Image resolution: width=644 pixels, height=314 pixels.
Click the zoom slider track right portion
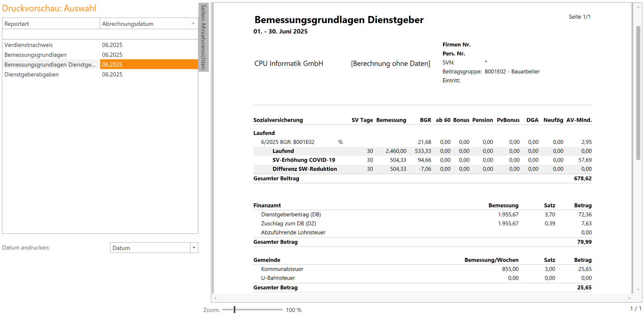(x=259, y=309)
